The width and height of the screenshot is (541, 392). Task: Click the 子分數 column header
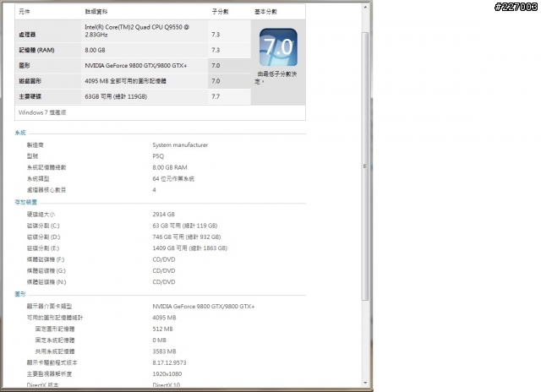[220, 11]
